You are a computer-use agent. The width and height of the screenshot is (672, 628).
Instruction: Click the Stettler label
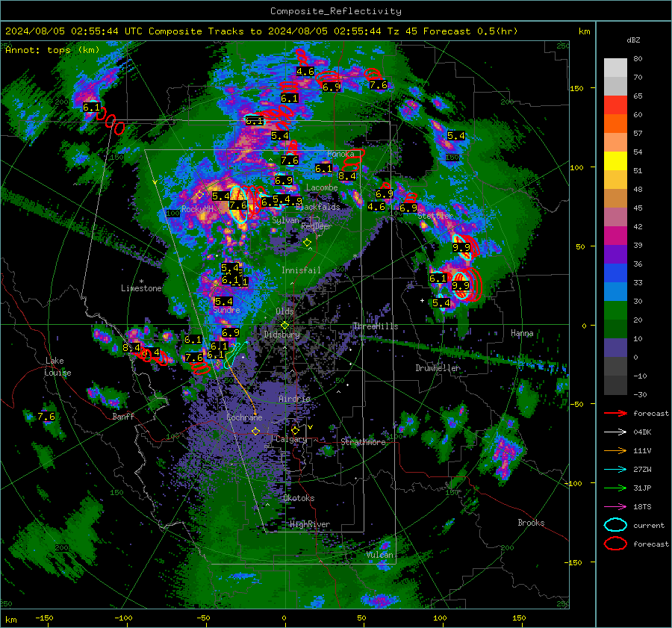point(435,216)
